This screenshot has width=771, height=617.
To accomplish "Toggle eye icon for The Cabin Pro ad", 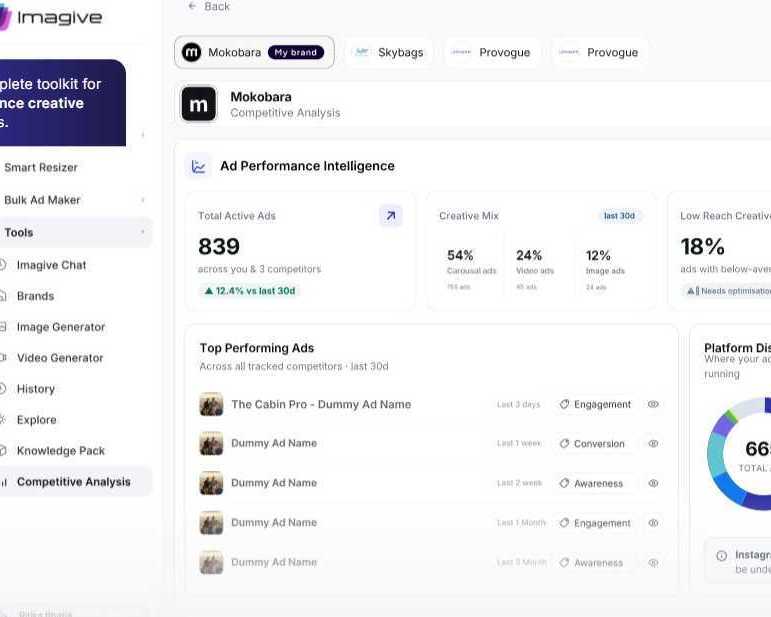I will [x=653, y=404].
